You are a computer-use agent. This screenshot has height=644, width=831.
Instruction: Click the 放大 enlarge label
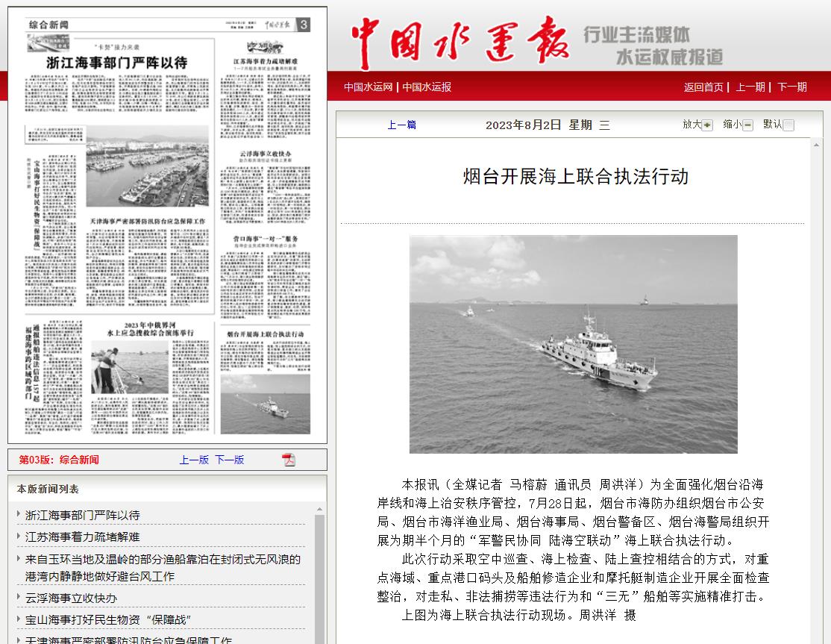point(692,125)
